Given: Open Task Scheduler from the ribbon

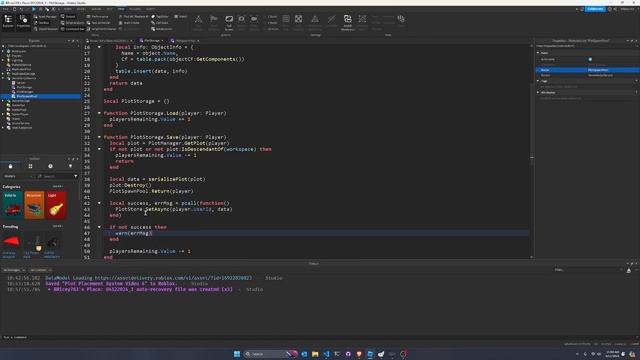Looking at the screenshot, I should coord(98,23).
